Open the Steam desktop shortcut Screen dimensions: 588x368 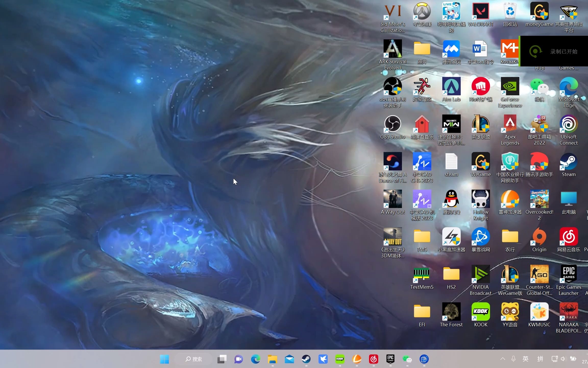[x=569, y=162]
